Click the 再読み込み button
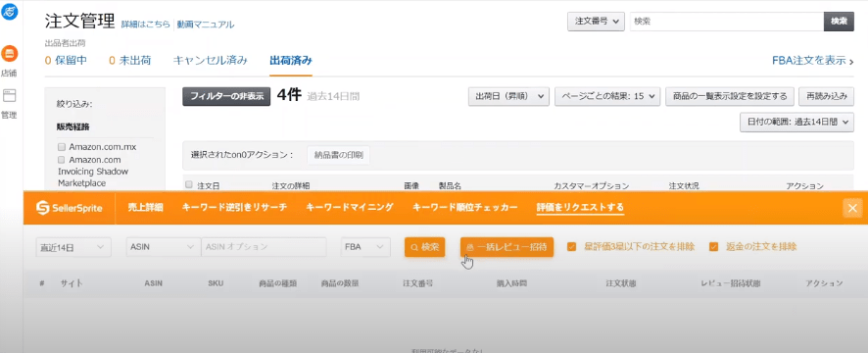Screen dimensions: 868x353 tap(826, 96)
